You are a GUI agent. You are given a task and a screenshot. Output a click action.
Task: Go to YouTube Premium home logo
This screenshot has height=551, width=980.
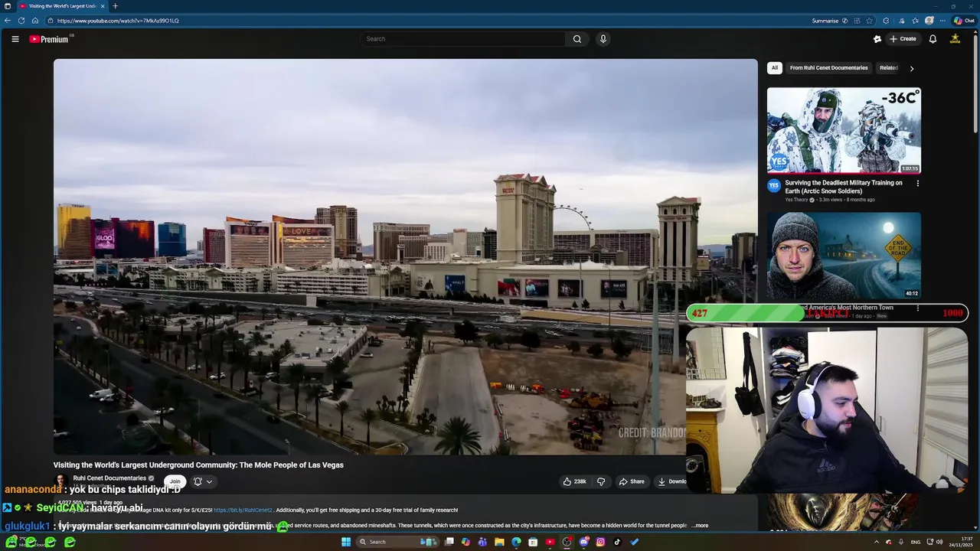[49, 39]
